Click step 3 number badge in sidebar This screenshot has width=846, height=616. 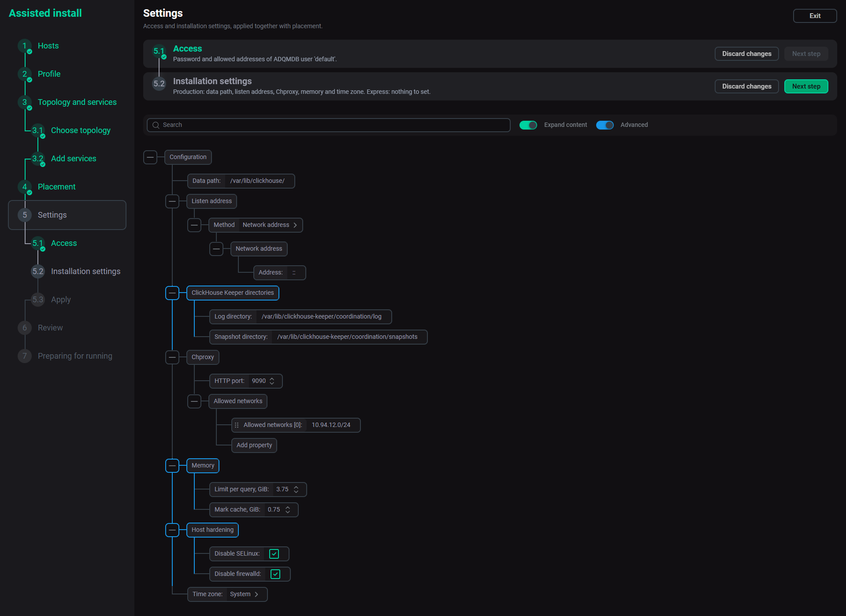[25, 102]
